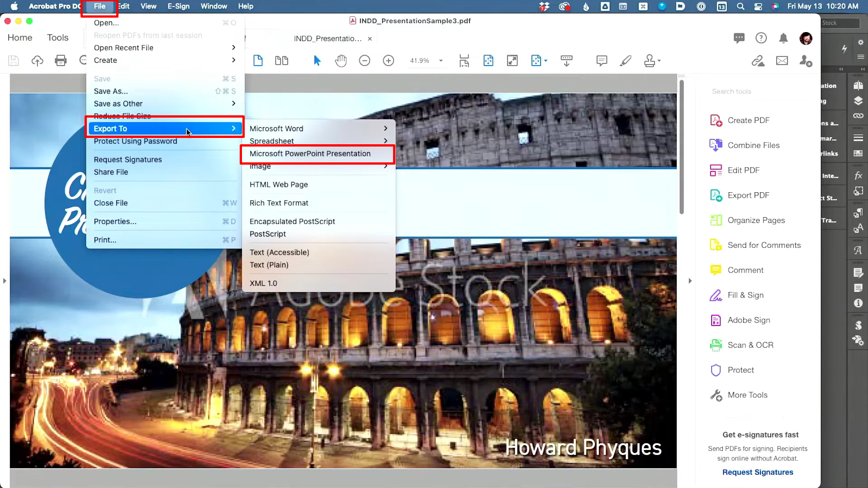The width and height of the screenshot is (868, 488).
Task: Close the INDD_Presentation document tab
Action: tap(370, 39)
